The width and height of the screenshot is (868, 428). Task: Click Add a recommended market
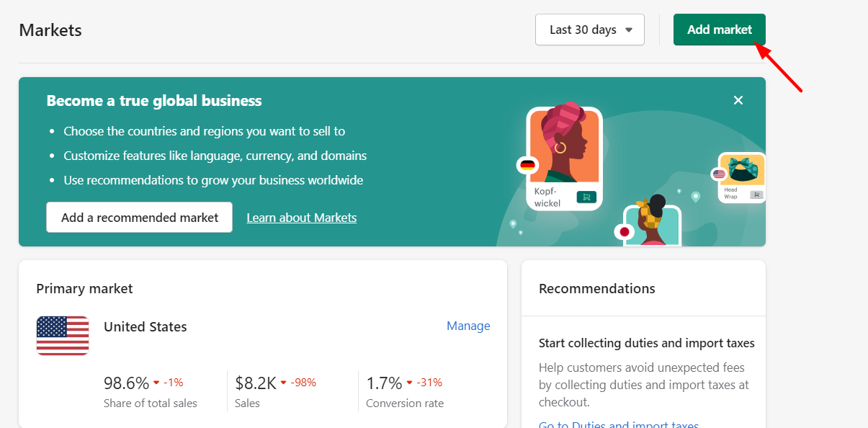click(x=139, y=217)
